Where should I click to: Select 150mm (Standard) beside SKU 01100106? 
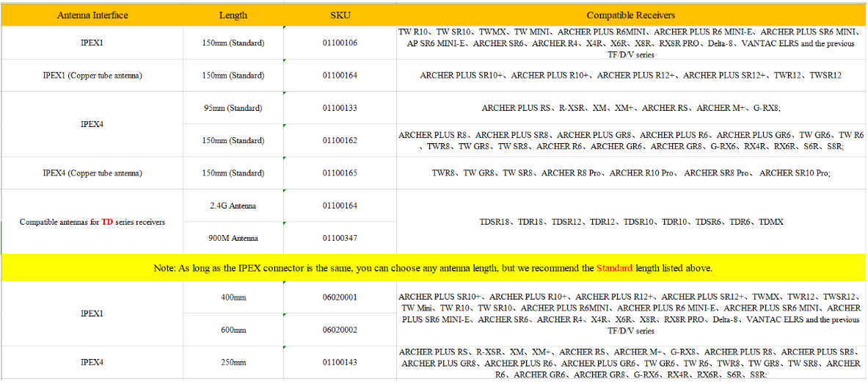coord(233,43)
